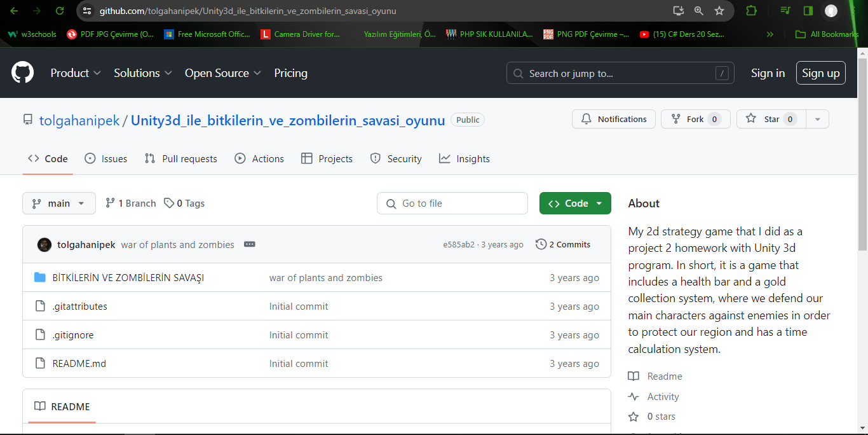This screenshot has width=868, height=435.
Task: Click the GitHub Octocat logo
Action: pos(23,72)
